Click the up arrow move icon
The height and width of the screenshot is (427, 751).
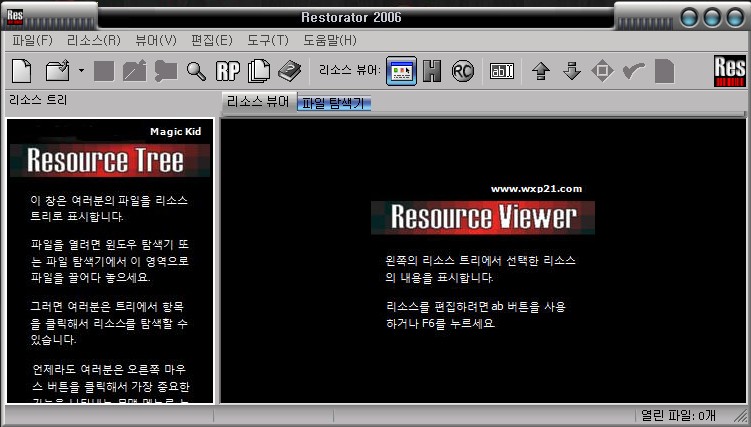point(541,71)
